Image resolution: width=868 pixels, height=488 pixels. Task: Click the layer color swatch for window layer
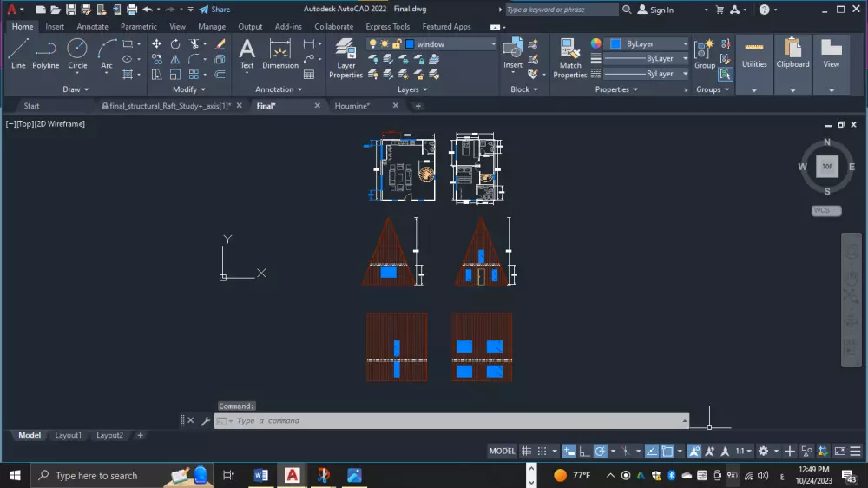click(410, 43)
